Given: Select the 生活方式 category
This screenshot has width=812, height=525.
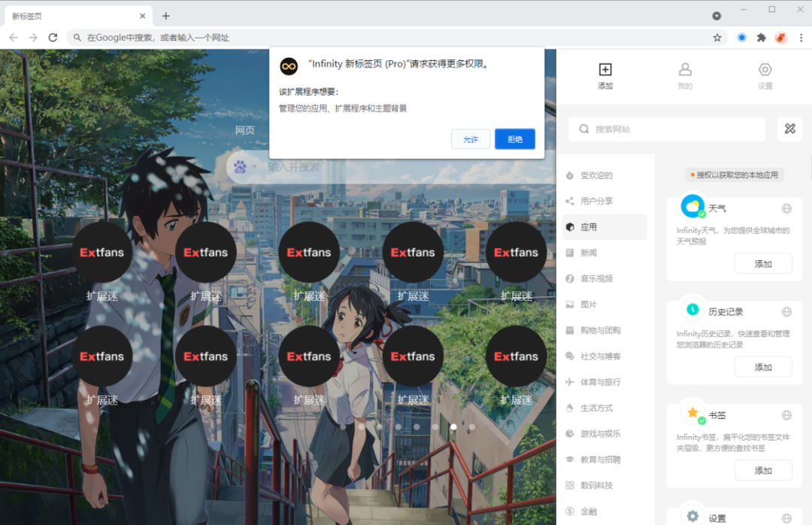Looking at the screenshot, I should (x=604, y=408).
